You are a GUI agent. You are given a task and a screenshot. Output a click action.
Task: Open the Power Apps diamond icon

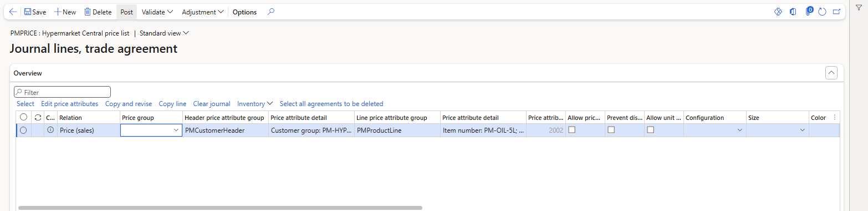778,12
